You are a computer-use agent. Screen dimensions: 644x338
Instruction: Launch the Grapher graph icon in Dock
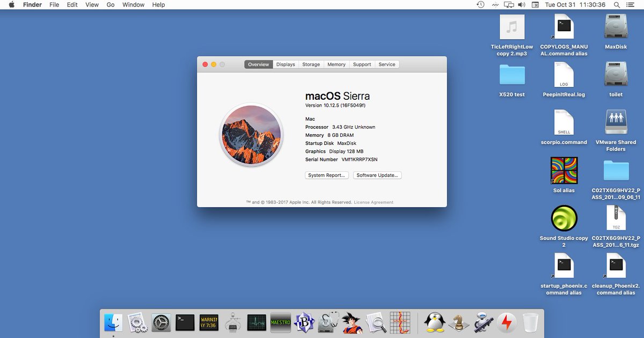400,322
